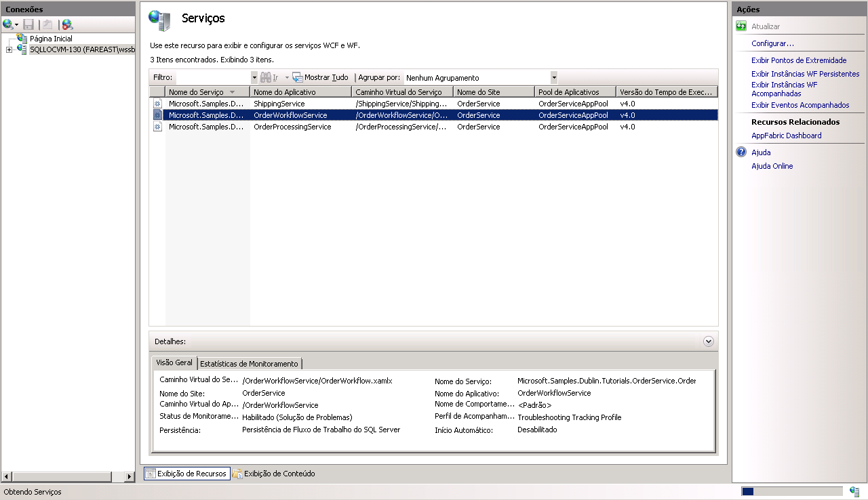Open the AppFabric Dashboard link
Image resolution: width=868 pixels, height=500 pixels.
(x=786, y=136)
